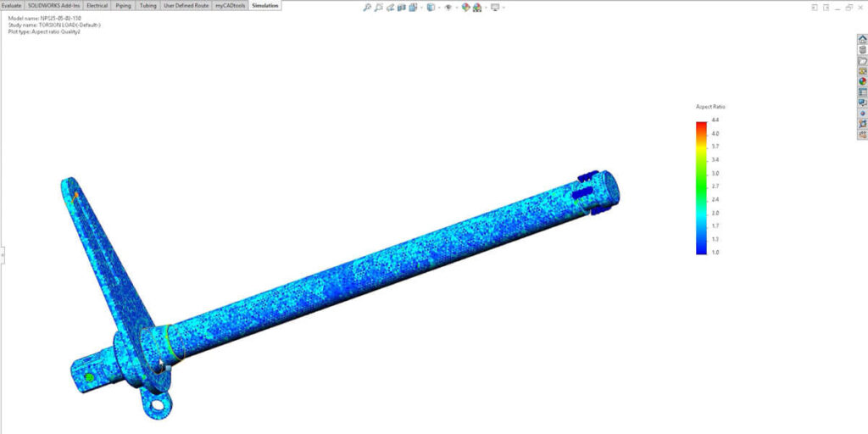Open the User Defined Route tab
Image resolution: width=868 pixels, height=434 pixels.
point(186,6)
